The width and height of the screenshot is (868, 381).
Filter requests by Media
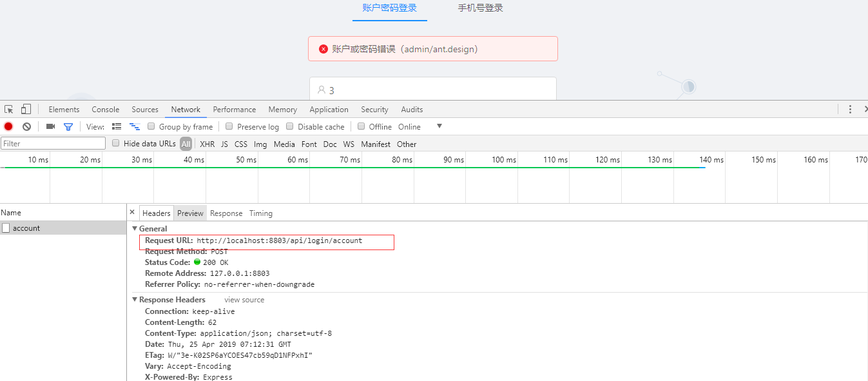click(284, 144)
